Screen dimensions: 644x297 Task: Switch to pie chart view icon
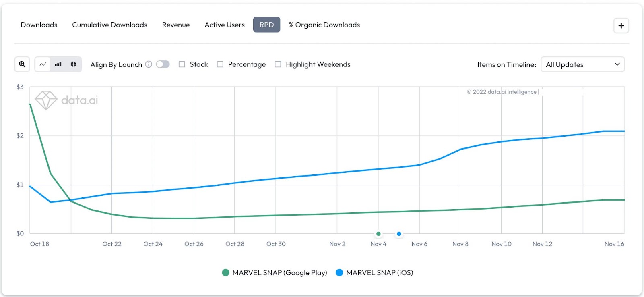[x=73, y=64]
